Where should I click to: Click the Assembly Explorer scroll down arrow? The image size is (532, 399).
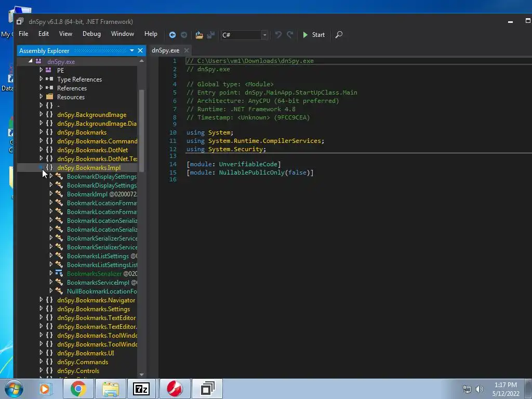click(141, 375)
